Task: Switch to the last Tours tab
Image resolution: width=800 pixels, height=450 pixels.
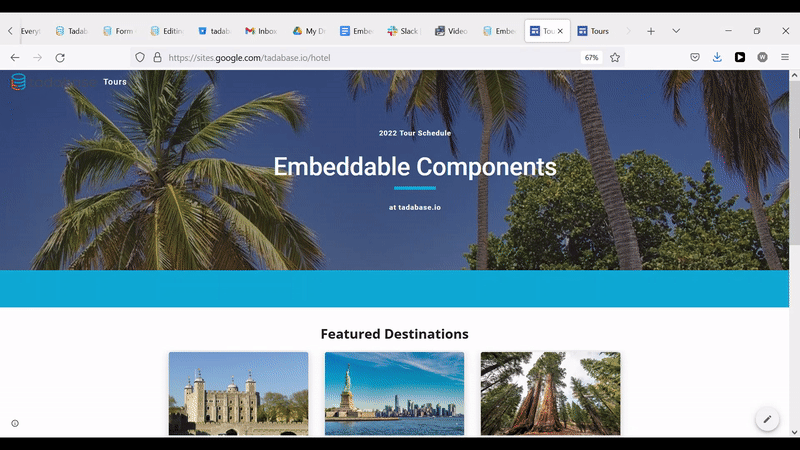Action: point(594,31)
